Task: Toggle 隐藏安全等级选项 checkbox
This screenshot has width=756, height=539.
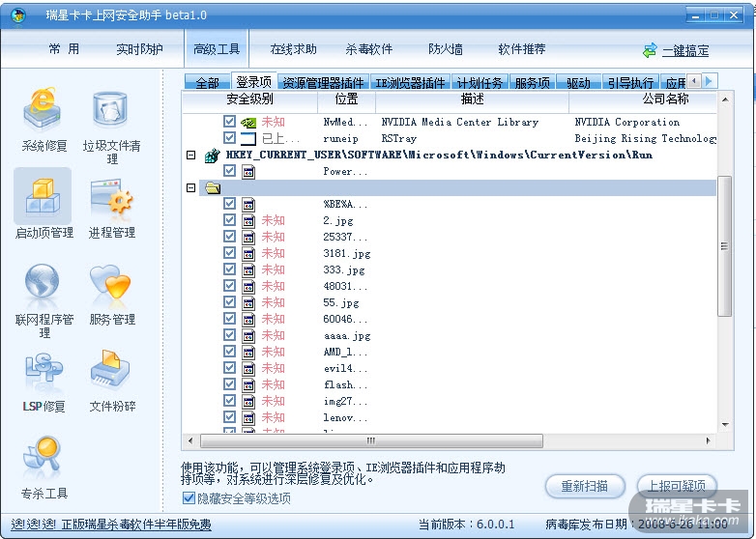Action: coord(189,498)
